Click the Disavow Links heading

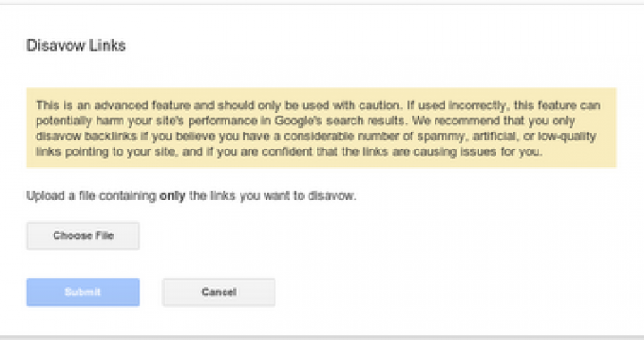coord(76,45)
